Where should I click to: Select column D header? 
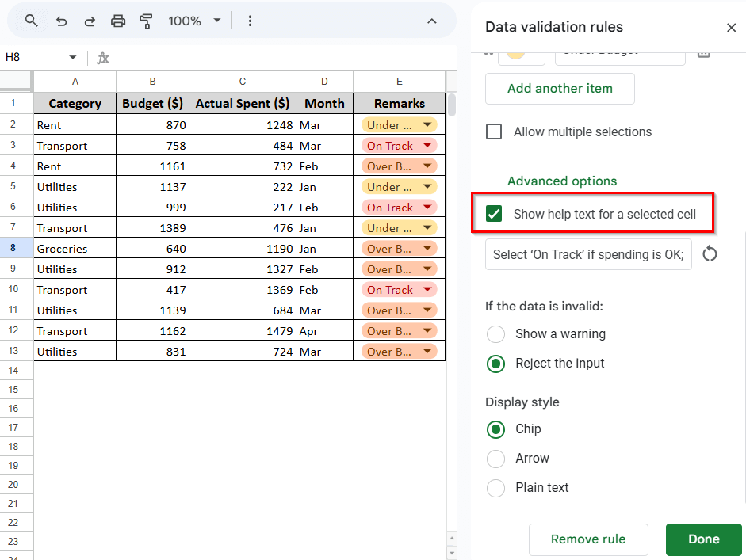tap(324, 82)
